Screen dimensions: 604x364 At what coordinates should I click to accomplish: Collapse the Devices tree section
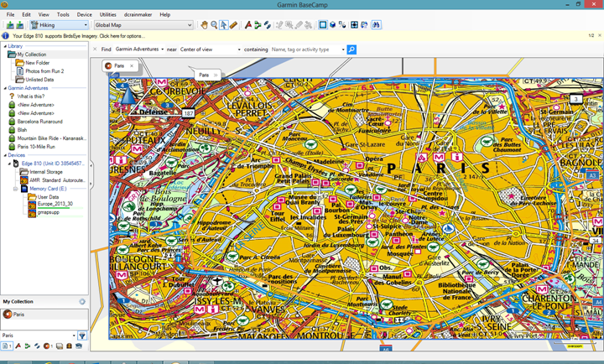5,155
